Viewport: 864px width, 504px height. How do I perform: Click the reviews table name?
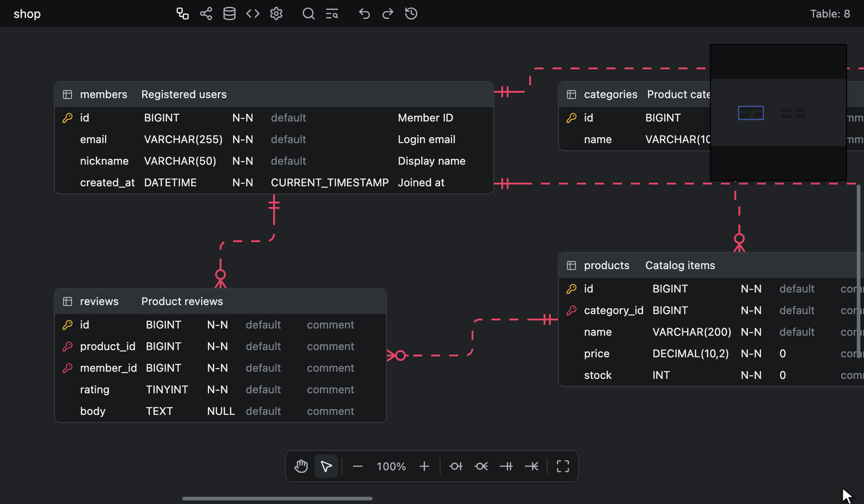99,301
